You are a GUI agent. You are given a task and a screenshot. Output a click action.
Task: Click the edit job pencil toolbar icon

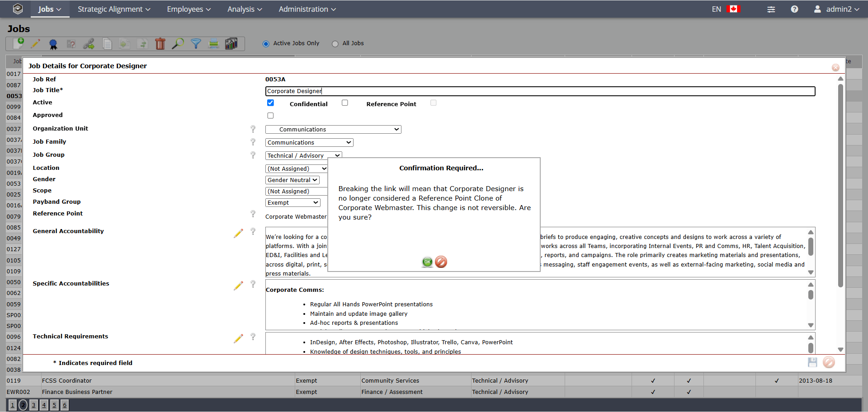(x=35, y=43)
